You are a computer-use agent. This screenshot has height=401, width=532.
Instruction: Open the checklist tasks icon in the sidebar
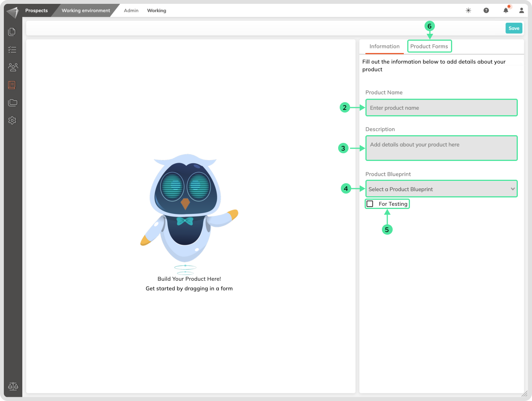pyautogui.click(x=12, y=50)
